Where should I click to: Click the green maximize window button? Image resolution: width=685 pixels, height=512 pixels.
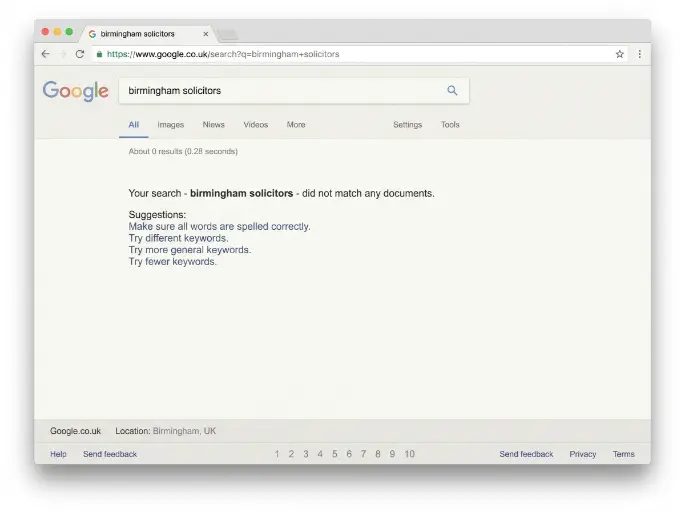tap(69, 31)
